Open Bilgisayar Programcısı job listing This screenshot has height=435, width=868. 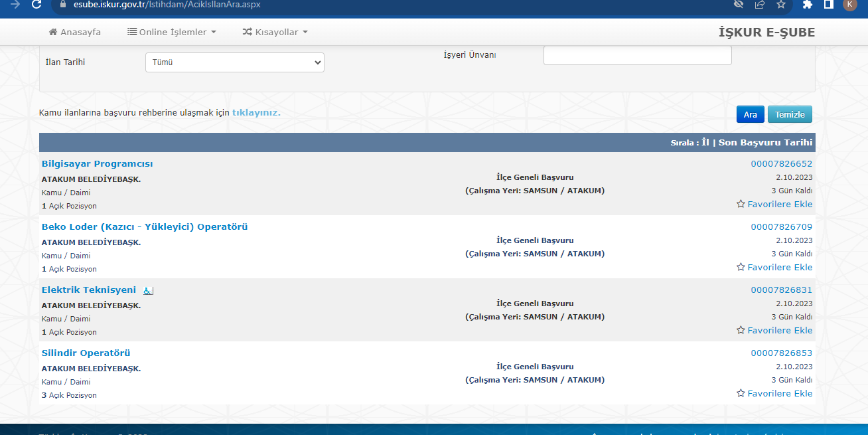click(x=98, y=164)
